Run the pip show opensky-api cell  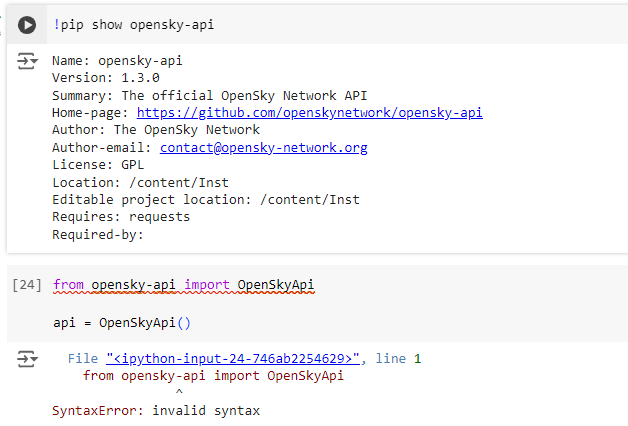27,25
